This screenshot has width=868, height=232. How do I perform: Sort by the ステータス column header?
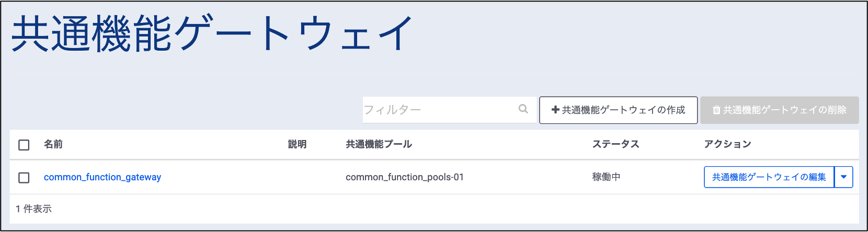click(615, 144)
